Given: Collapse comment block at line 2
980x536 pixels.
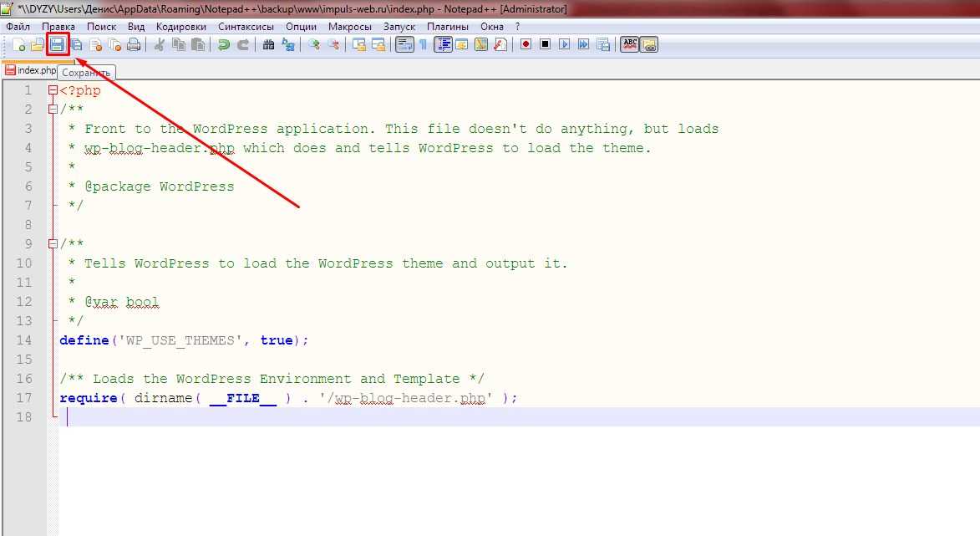Looking at the screenshot, I should pyautogui.click(x=53, y=110).
